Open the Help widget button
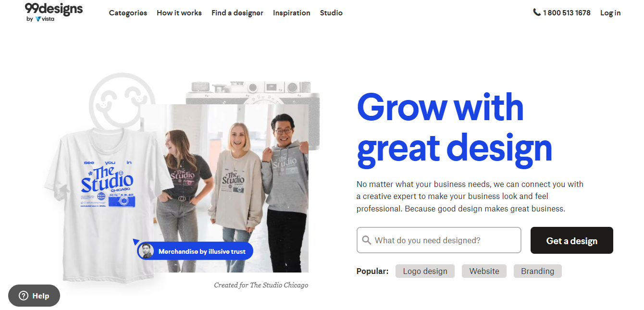The image size is (644, 310). tap(34, 296)
